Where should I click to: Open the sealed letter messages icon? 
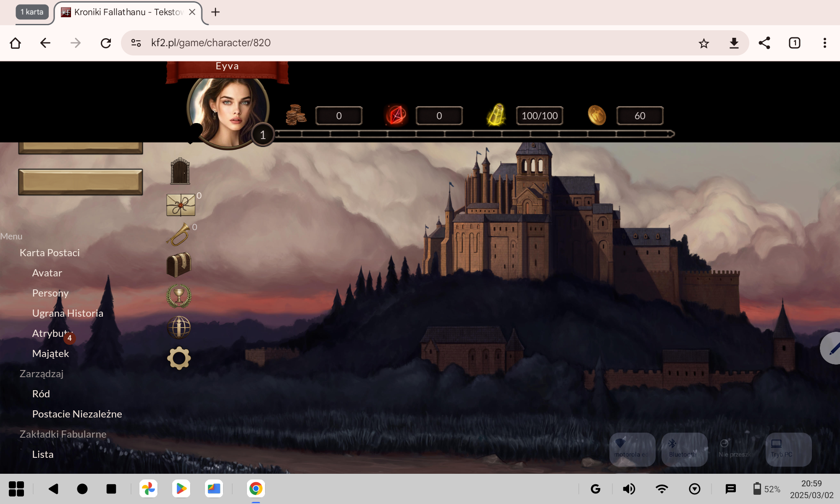click(181, 205)
